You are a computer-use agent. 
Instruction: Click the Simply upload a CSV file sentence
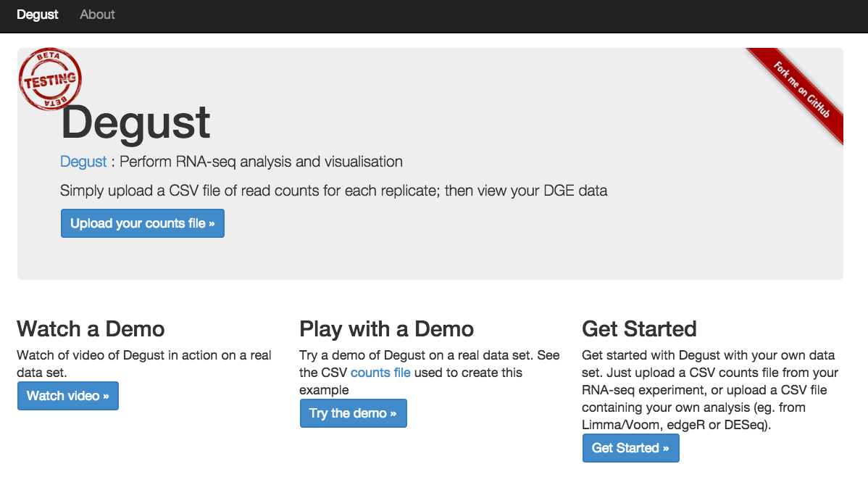[x=334, y=191]
